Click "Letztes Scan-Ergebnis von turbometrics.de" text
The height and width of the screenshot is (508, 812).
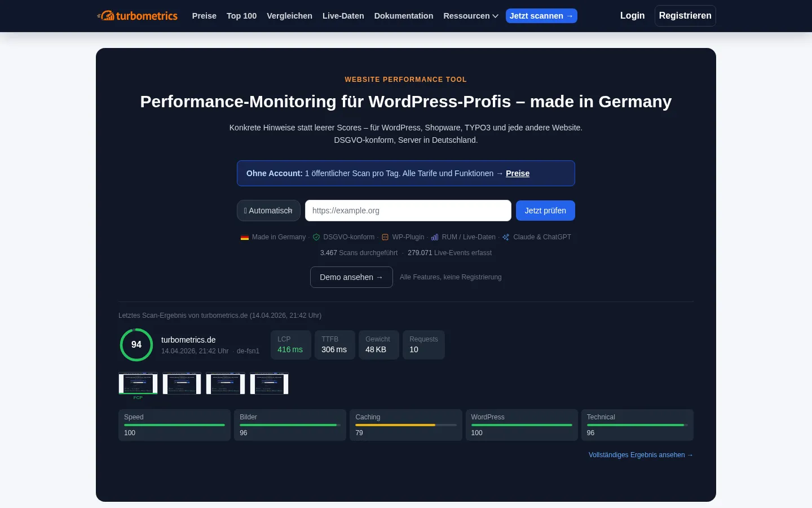click(183, 316)
